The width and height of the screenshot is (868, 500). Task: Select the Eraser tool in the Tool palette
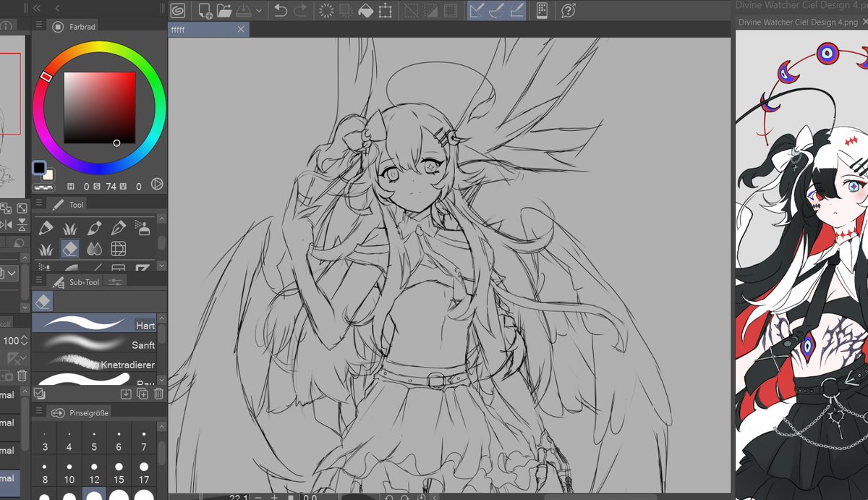[70, 248]
